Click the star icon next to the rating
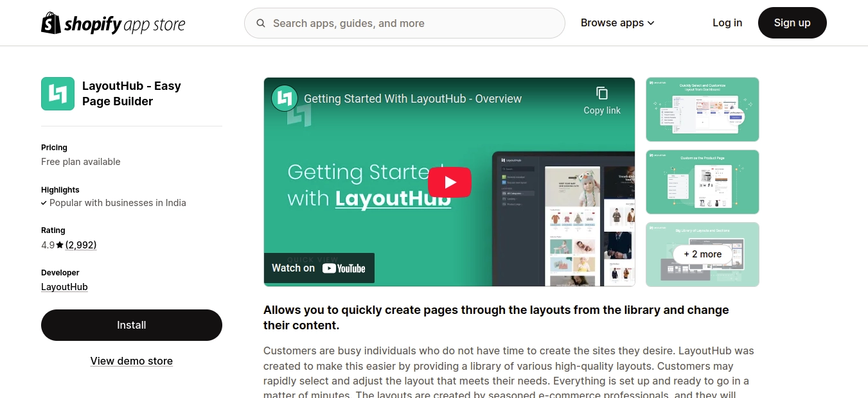Image resolution: width=868 pixels, height=398 pixels. point(58,245)
